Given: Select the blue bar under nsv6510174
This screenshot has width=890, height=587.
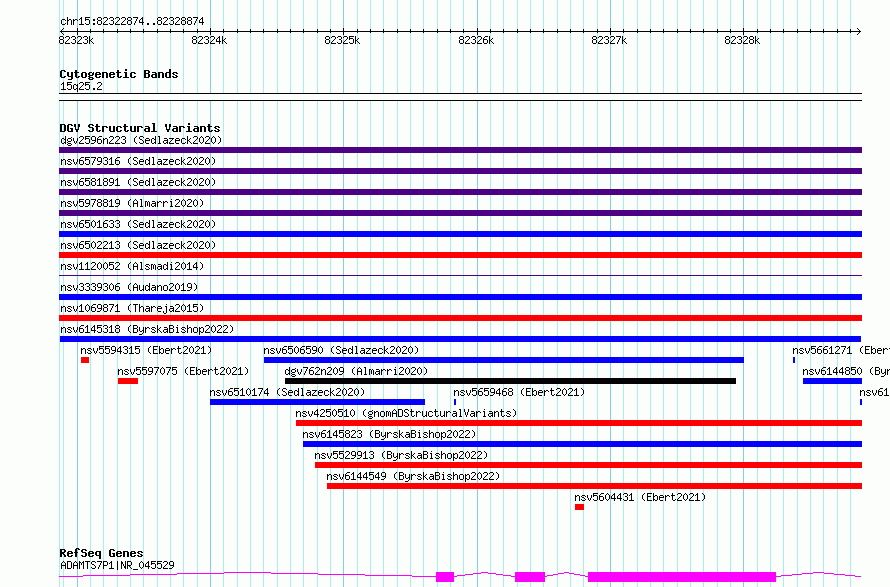Looking at the screenshot, I should click(x=317, y=402).
